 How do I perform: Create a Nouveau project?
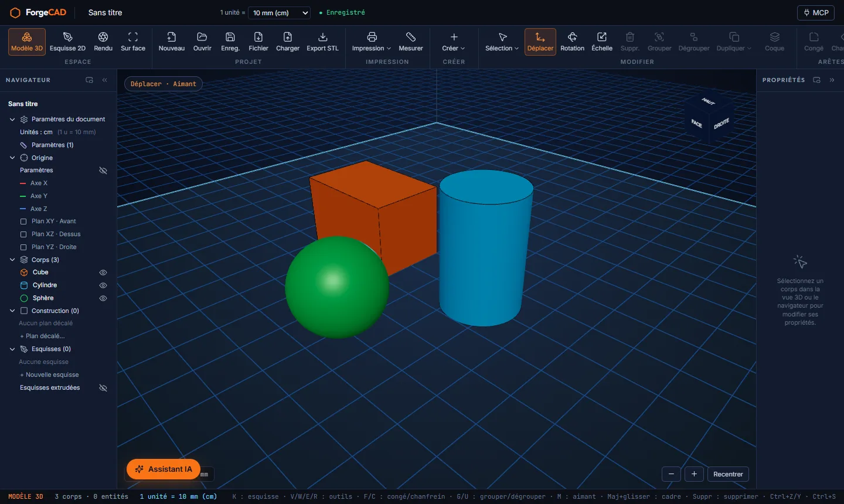[x=172, y=42]
